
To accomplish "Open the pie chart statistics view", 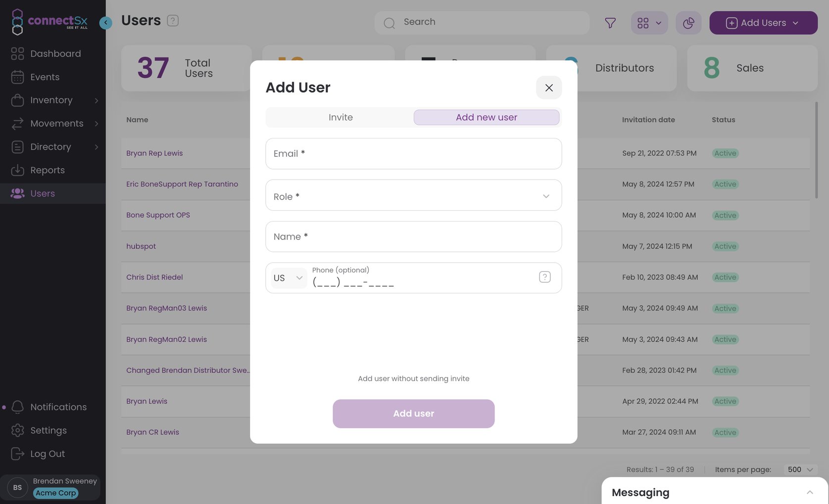I will point(688,22).
